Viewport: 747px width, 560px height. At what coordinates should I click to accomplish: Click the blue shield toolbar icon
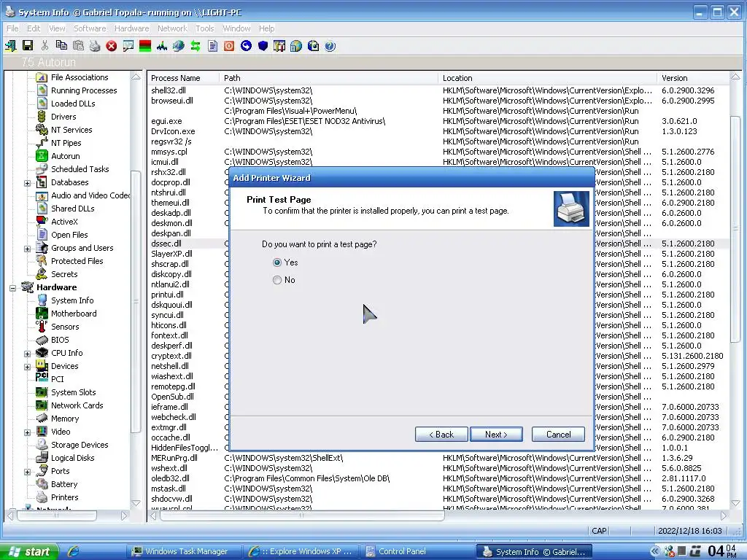(x=263, y=46)
